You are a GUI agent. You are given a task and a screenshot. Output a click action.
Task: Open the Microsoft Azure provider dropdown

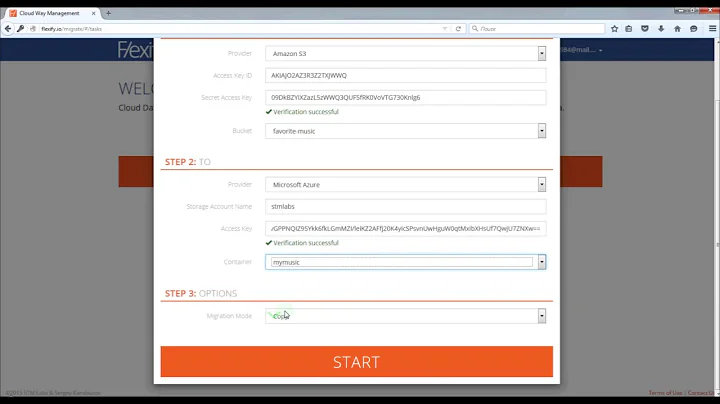pos(405,185)
